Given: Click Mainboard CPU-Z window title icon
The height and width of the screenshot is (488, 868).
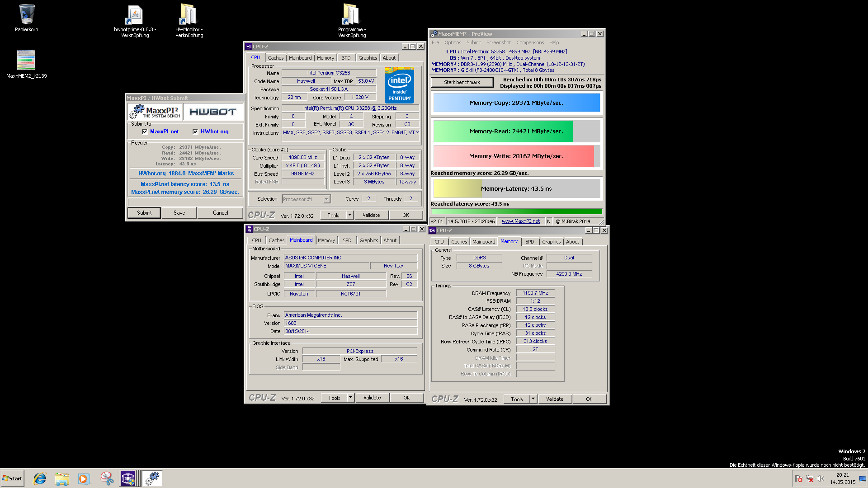Looking at the screenshot, I should [x=250, y=229].
